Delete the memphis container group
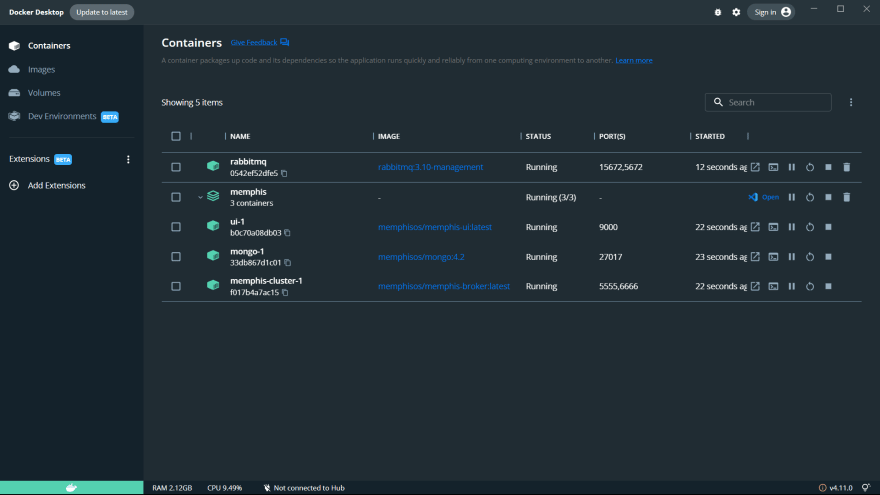Viewport: 880px width, 495px height. [x=846, y=197]
